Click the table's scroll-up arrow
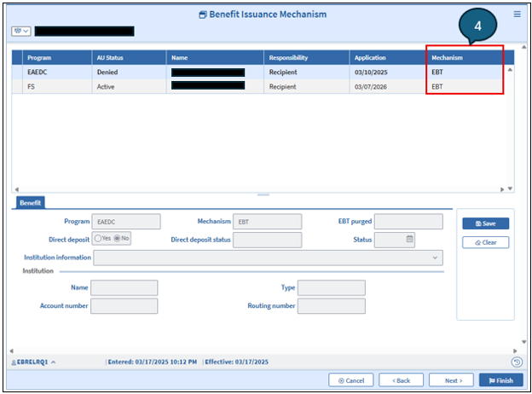The height and width of the screenshot is (394, 532). [510, 70]
